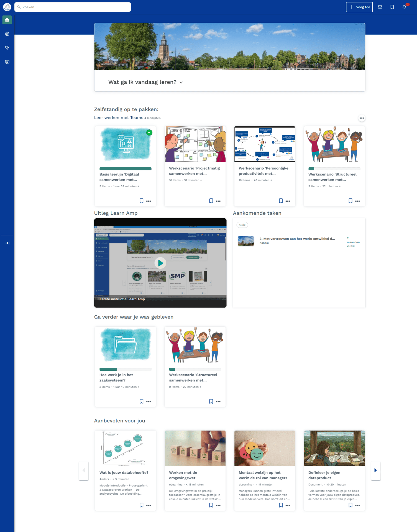Open the notifications bell
Image resolution: width=417 pixels, height=532 pixels.
pos(404,7)
